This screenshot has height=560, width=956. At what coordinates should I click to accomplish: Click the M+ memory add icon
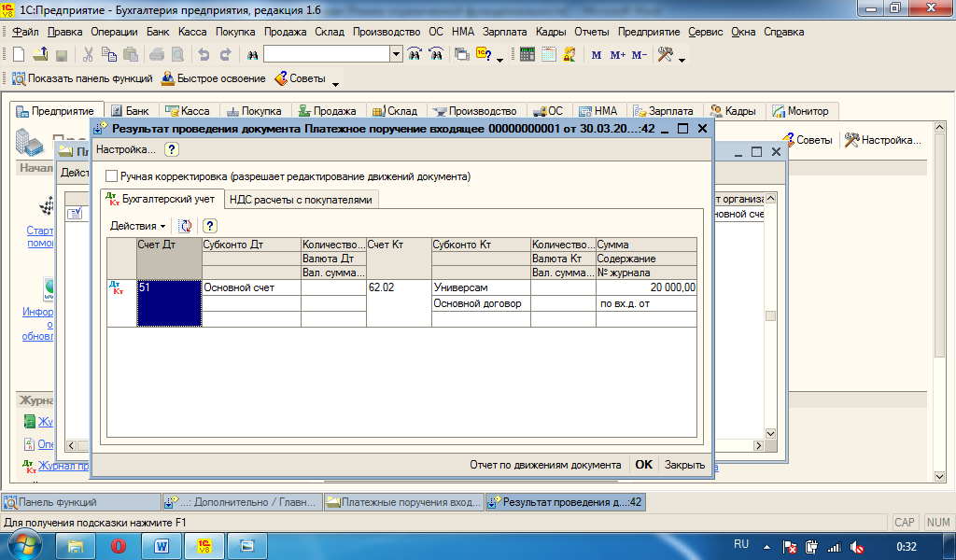coord(617,55)
